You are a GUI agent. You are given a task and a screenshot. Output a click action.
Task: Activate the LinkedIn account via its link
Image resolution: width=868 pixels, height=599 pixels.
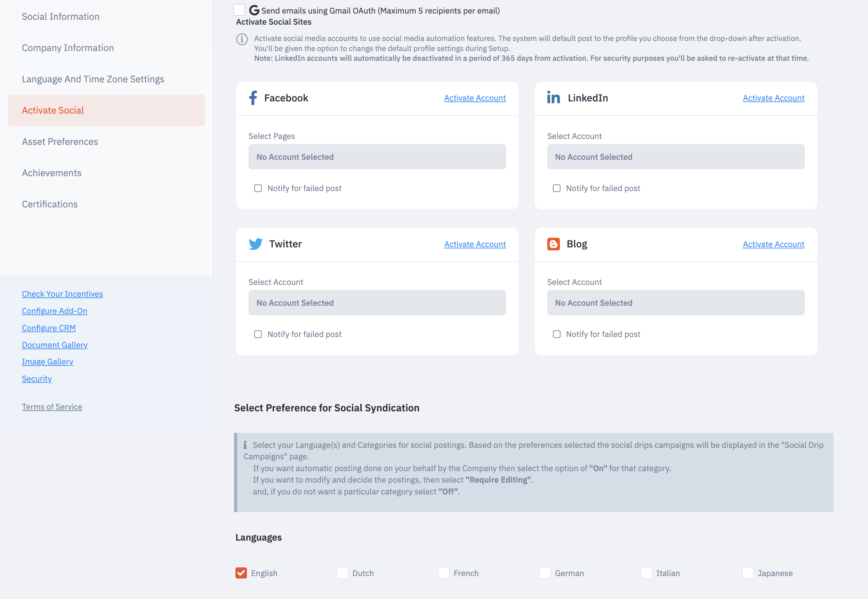(773, 98)
